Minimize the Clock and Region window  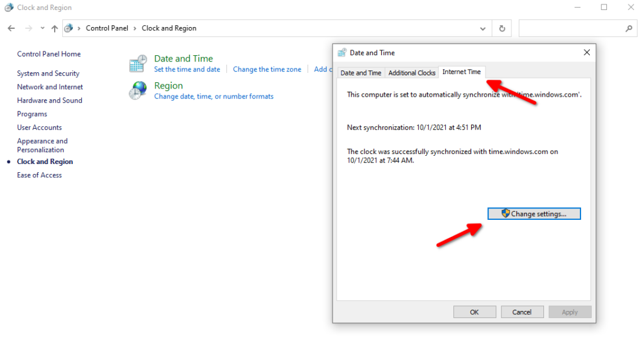click(x=577, y=8)
